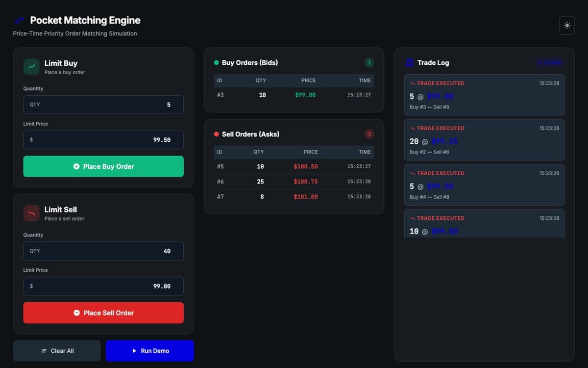
Task: Focus the Limit Sell price field
Action: pos(103,286)
